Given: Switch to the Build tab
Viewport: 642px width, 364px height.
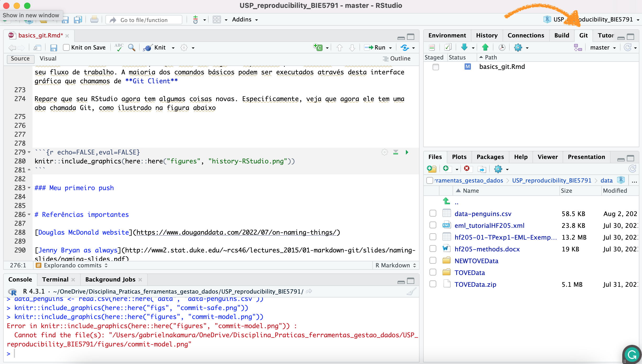Looking at the screenshot, I should 562,35.
